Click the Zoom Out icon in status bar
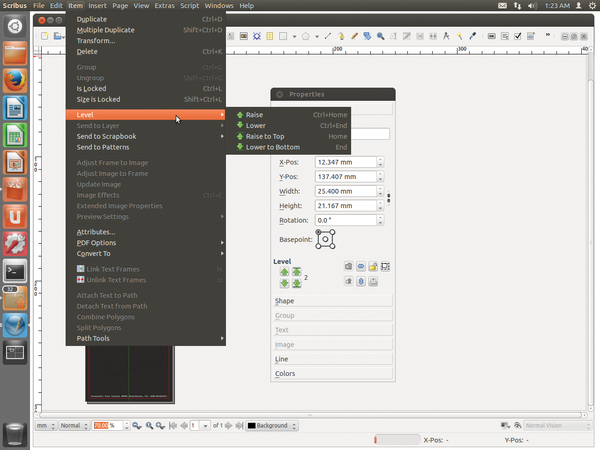600x450 pixels. pos(137,426)
